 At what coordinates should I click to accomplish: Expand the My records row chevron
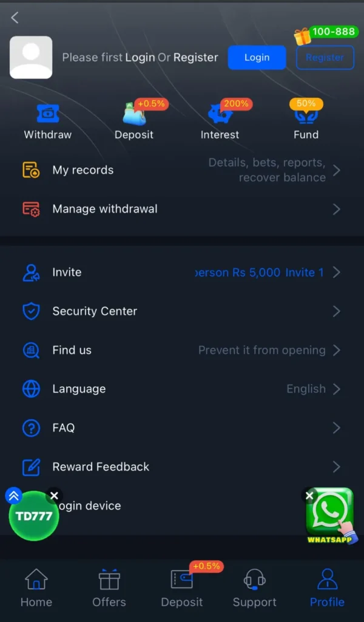[337, 170]
